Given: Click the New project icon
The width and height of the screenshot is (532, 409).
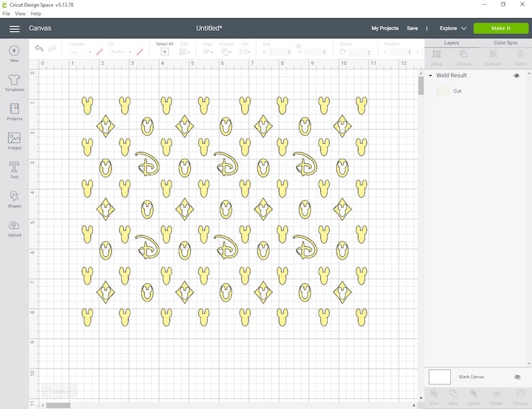Looking at the screenshot, I should point(14,50).
